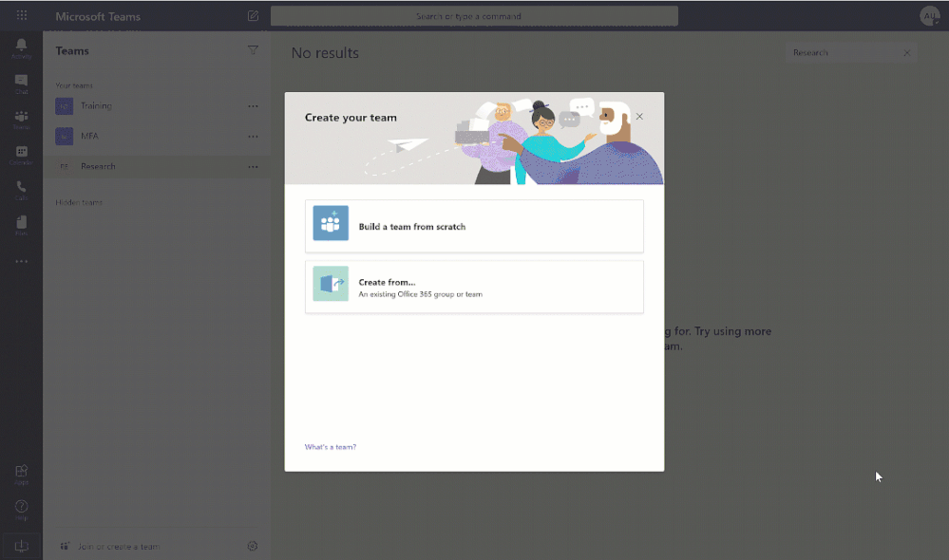The width and height of the screenshot is (949, 560).
Task: Clear the Research filter text
Action: coord(906,53)
